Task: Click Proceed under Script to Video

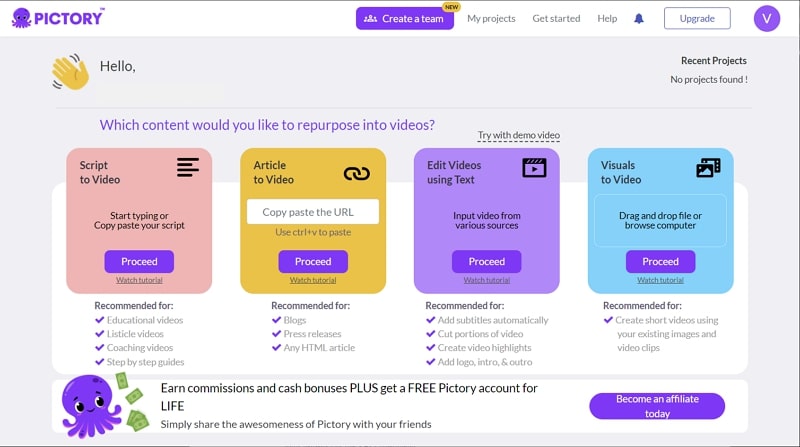Action: 139,261
